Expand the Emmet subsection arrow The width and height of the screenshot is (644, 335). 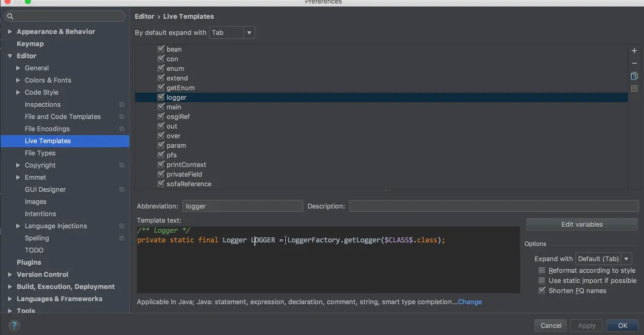(18, 177)
